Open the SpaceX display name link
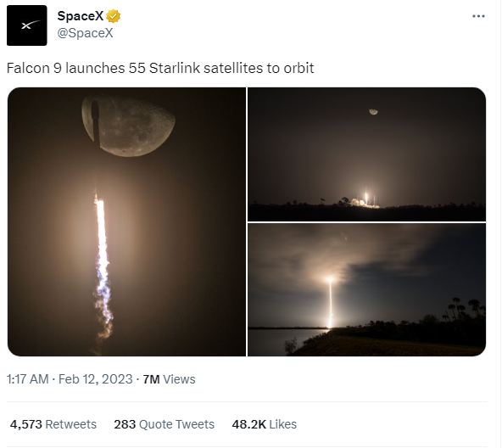 [x=81, y=16]
